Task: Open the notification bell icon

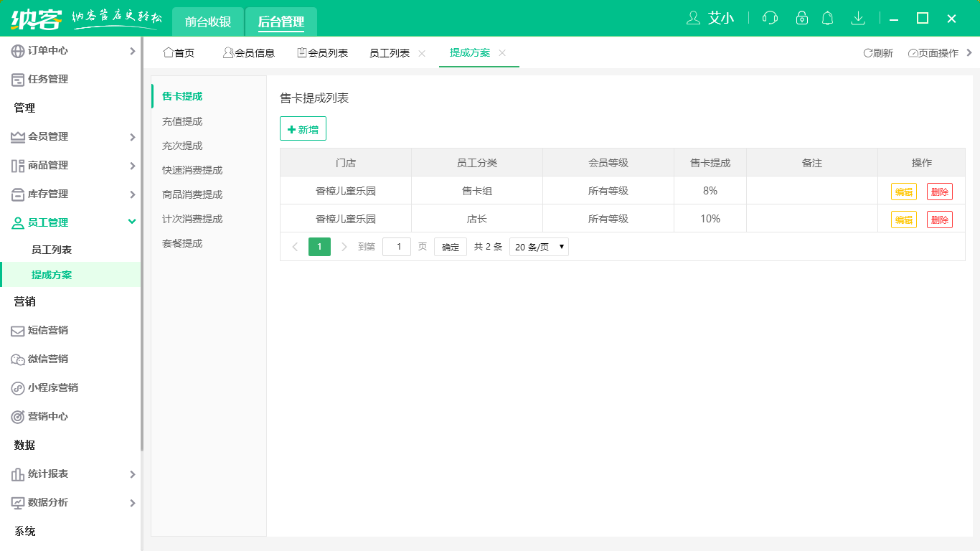Action: (x=828, y=18)
